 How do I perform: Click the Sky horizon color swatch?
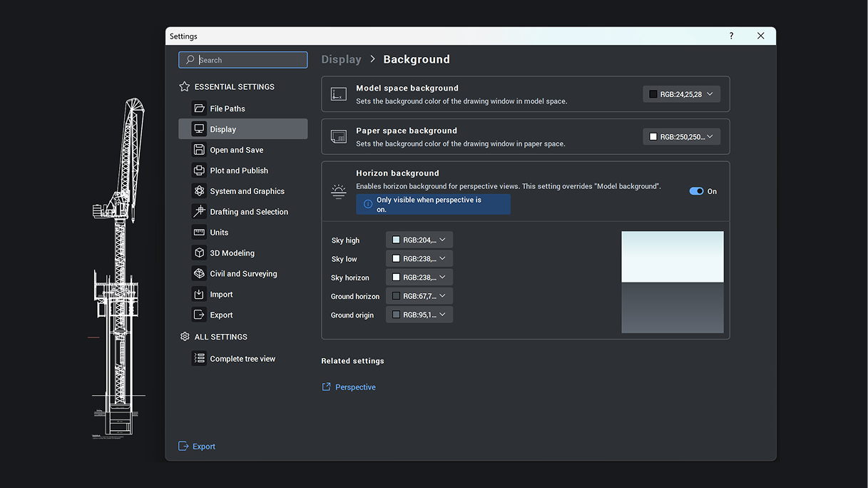(x=396, y=277)
